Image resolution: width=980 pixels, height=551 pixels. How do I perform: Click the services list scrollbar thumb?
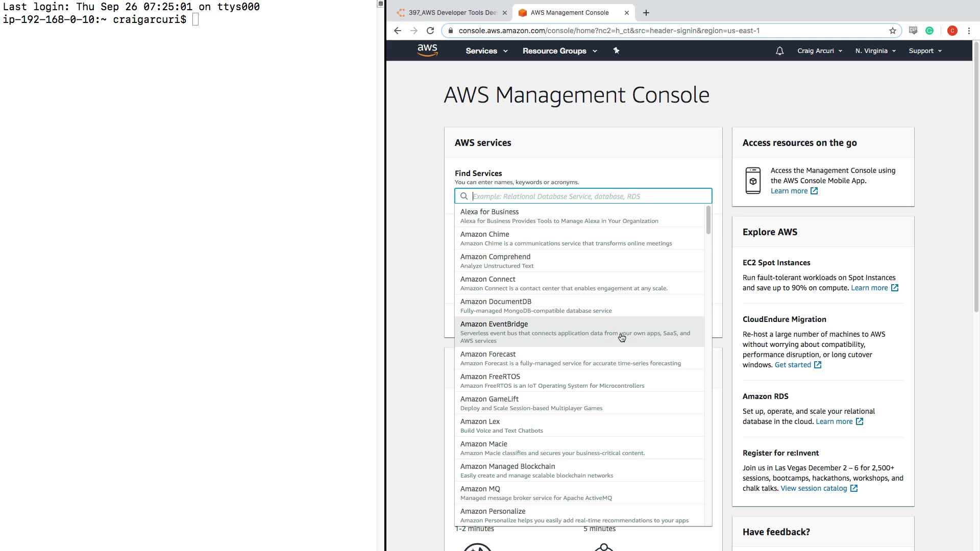(x=708, y=220)
